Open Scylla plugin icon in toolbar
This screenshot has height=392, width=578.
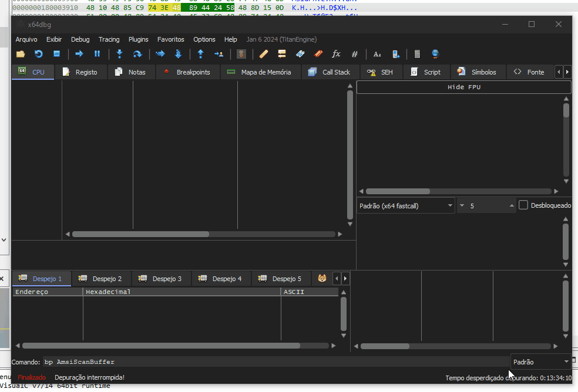pos(241,54)
